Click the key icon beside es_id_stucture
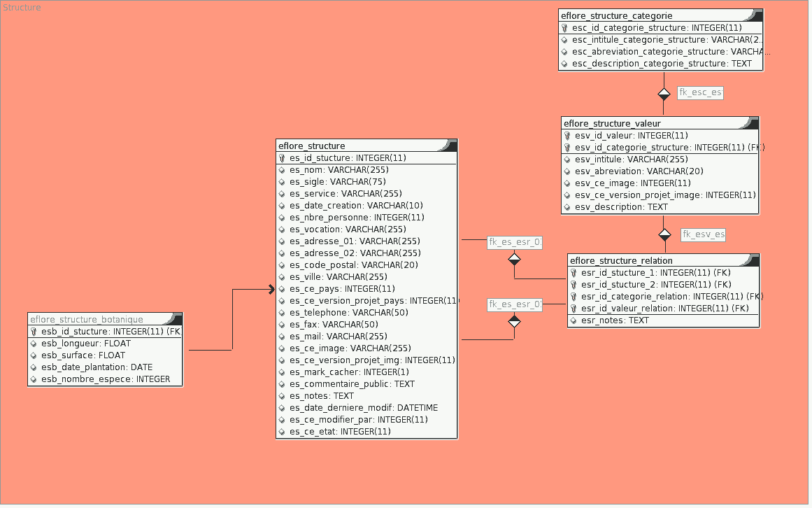Image resolution: width=812 pixels, height=508 pixels. [282, 158]
